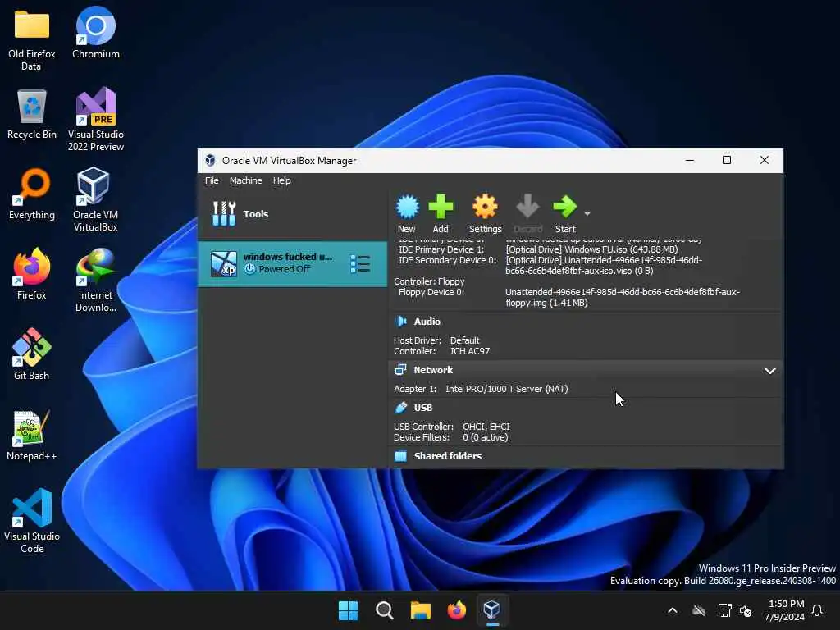Screen dimensions: 840x630
Task: Click the Powered Off status text
Action: 285,269
